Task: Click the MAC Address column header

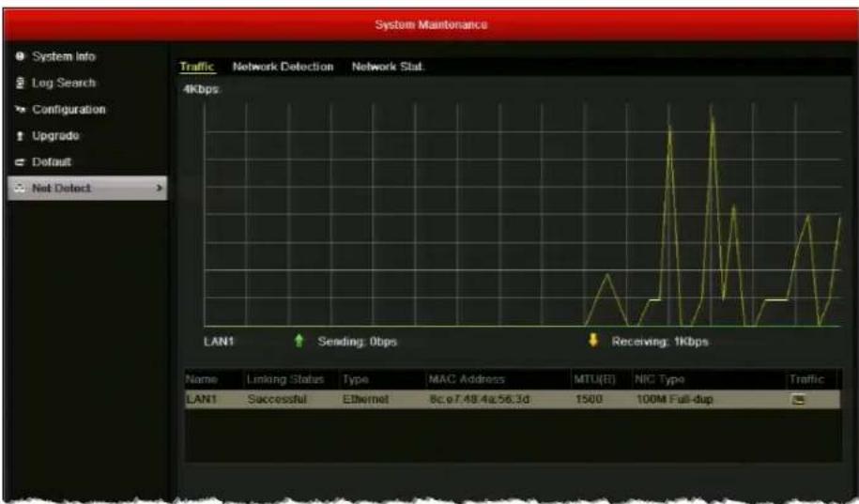Action: 466,379
